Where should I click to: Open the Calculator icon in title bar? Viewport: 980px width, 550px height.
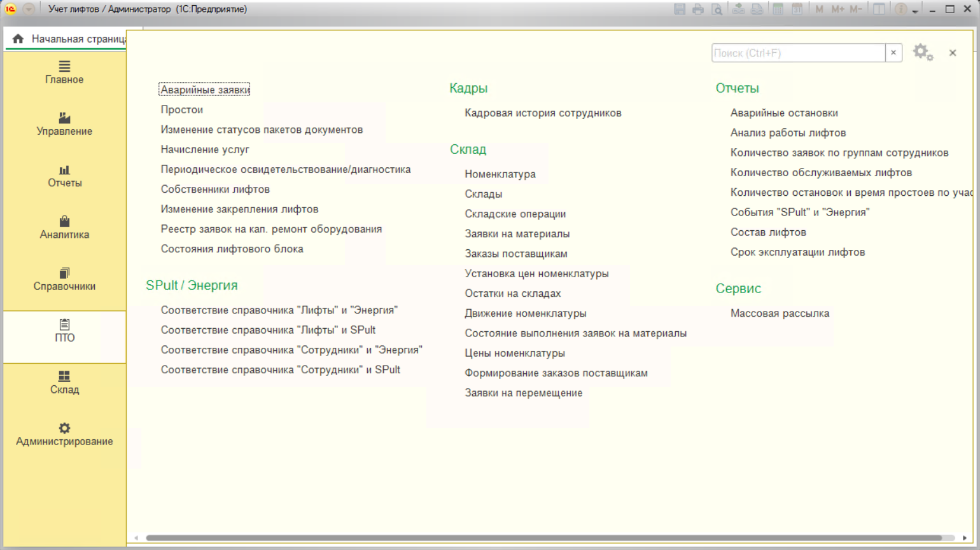pyautogui.click(x=778, y=9)
